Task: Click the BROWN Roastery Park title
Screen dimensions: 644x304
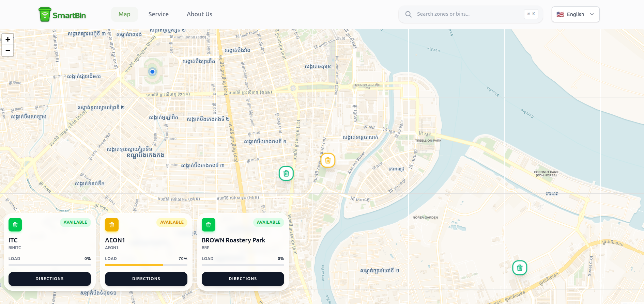Action: pyautogui.click(x=233, y=240)
